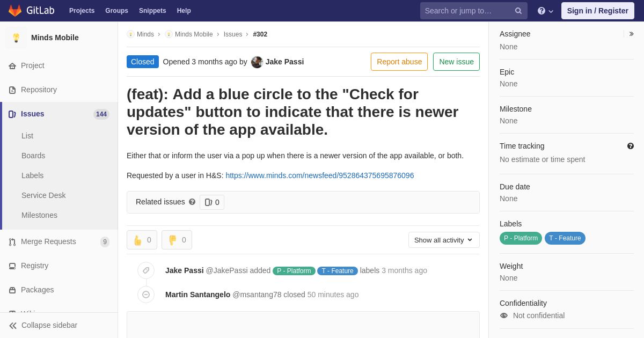This screenshot has height=338, width=644.
Task: Click the related issues count badge
Action: point(212,202)
